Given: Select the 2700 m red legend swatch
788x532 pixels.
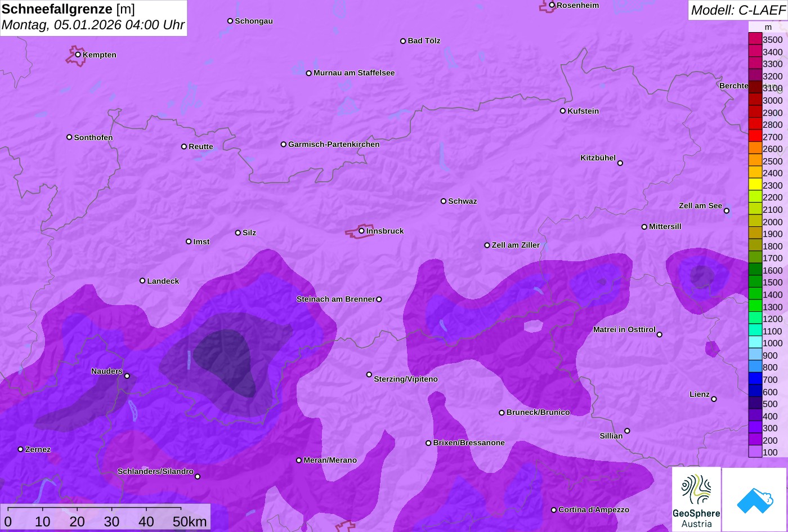Looking at the screenshot, I should [x=755, y=136].
